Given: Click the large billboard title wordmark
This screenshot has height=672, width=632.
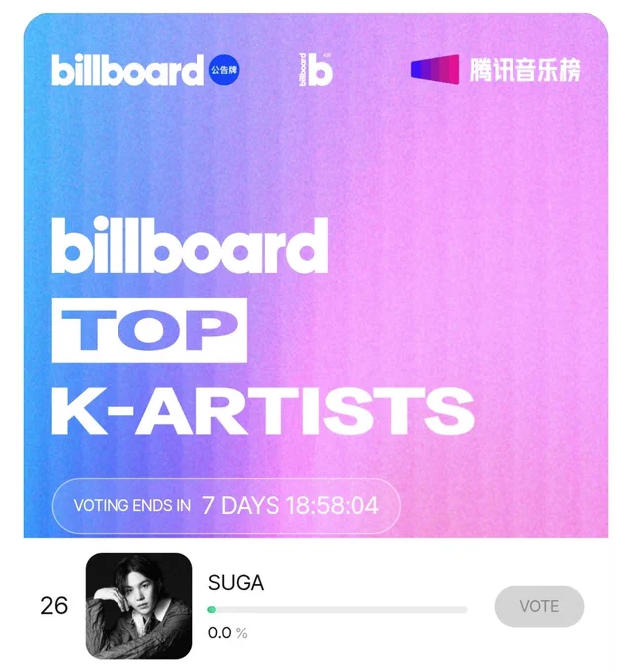Looking at the screenshot, I should click(190, 245).
